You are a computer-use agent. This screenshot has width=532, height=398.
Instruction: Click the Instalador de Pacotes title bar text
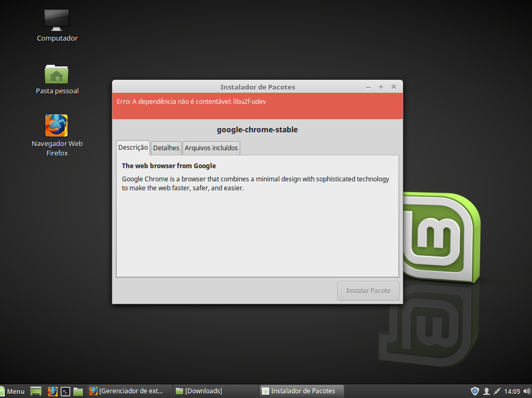click(x=258, y=87)
